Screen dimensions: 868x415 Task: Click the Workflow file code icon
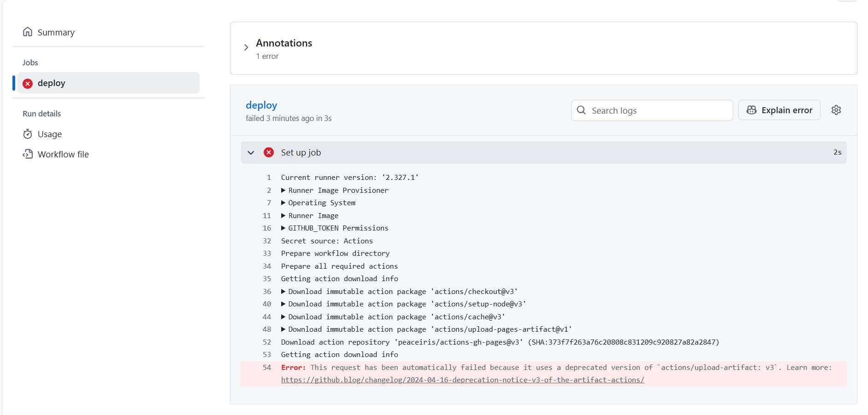click(28, 154)
